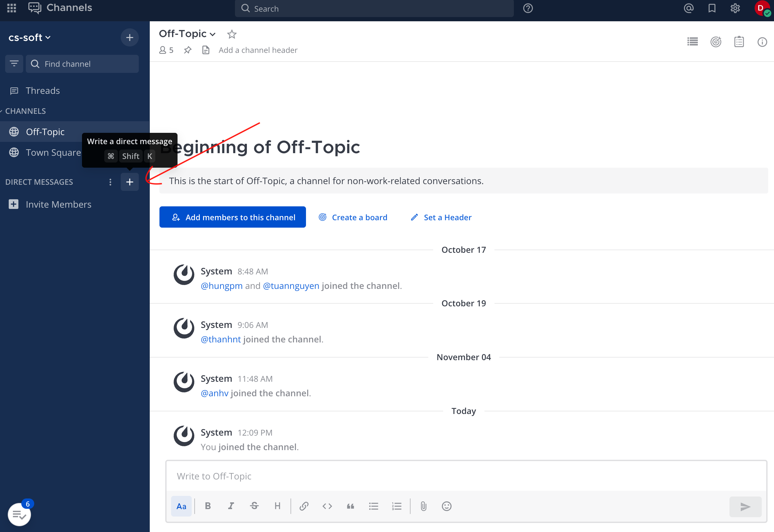Click the attach file paperclip icon
This screenshot has height=532, width=774.
pyautogui.click(x=423, y=506)
